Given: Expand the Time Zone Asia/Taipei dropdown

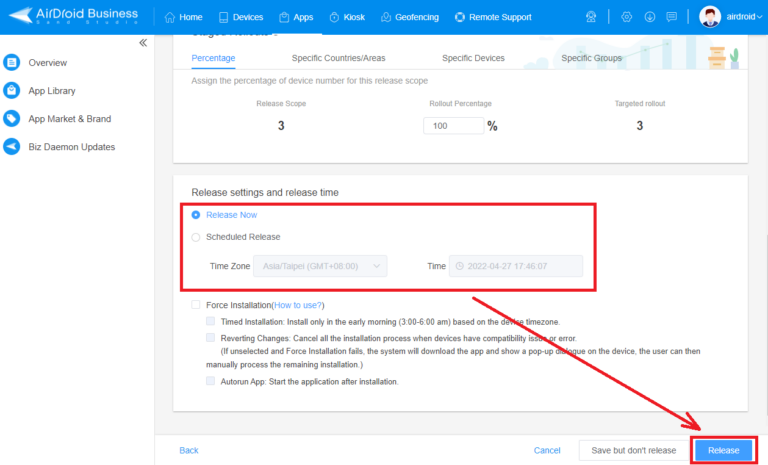Looking at the screenshot, I should coord(320,266).
